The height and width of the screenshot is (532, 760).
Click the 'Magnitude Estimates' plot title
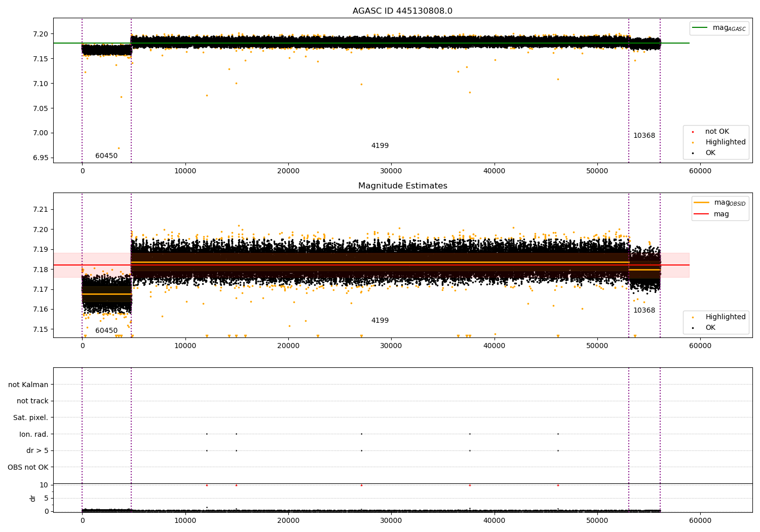coord(402,186)
